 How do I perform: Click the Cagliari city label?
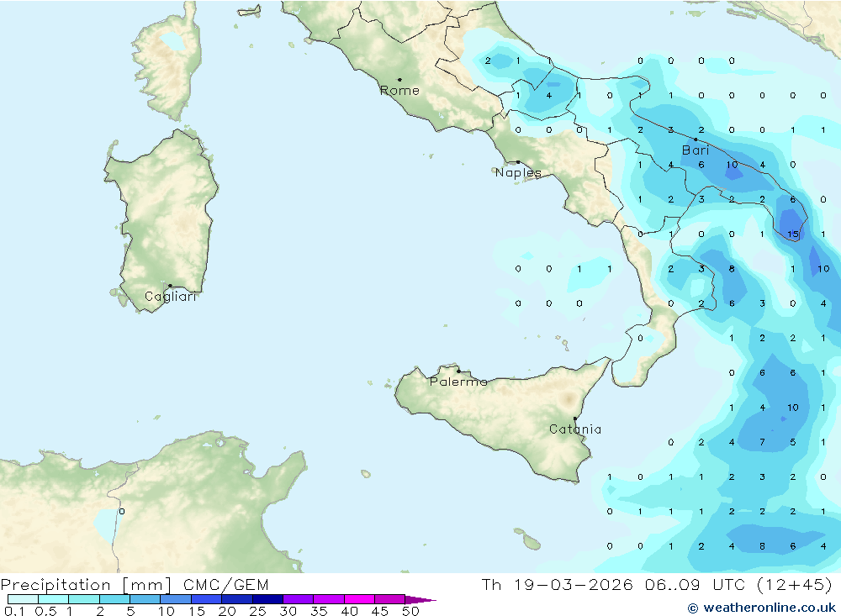(170, 297)
